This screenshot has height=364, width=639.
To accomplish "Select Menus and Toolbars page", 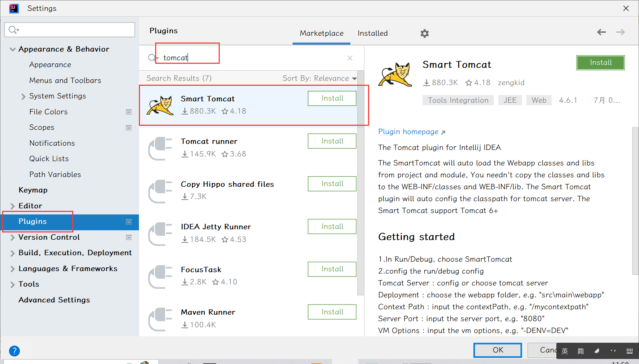I will 65,81.
